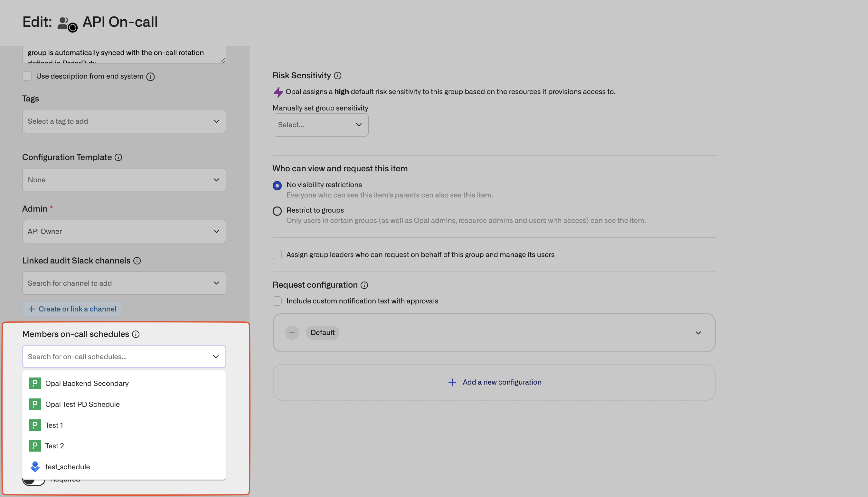868x497 pixels.
Task: Click Add a new configuration
Action: (494, 382)
